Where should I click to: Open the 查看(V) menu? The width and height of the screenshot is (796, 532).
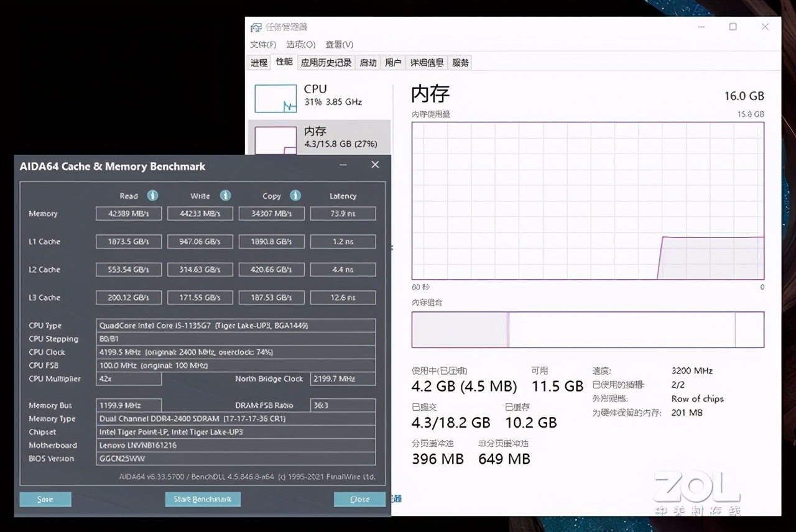(x=340, y=45)
